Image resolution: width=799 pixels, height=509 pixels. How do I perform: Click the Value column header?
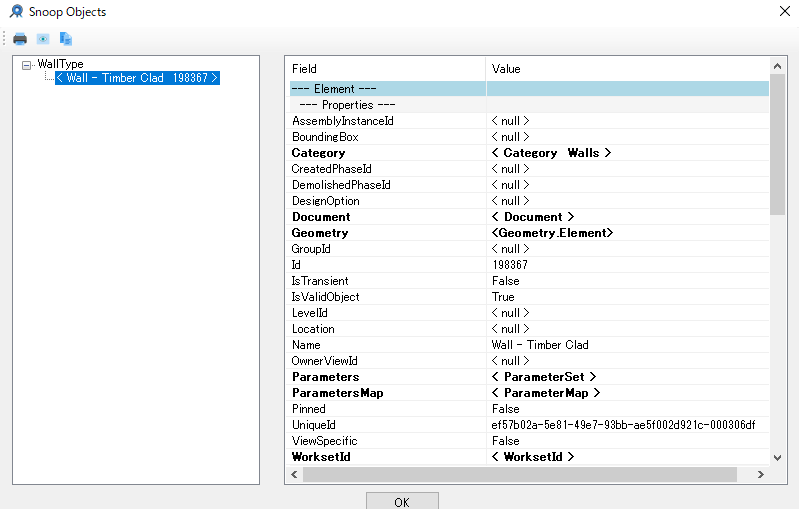click(506, 69)
